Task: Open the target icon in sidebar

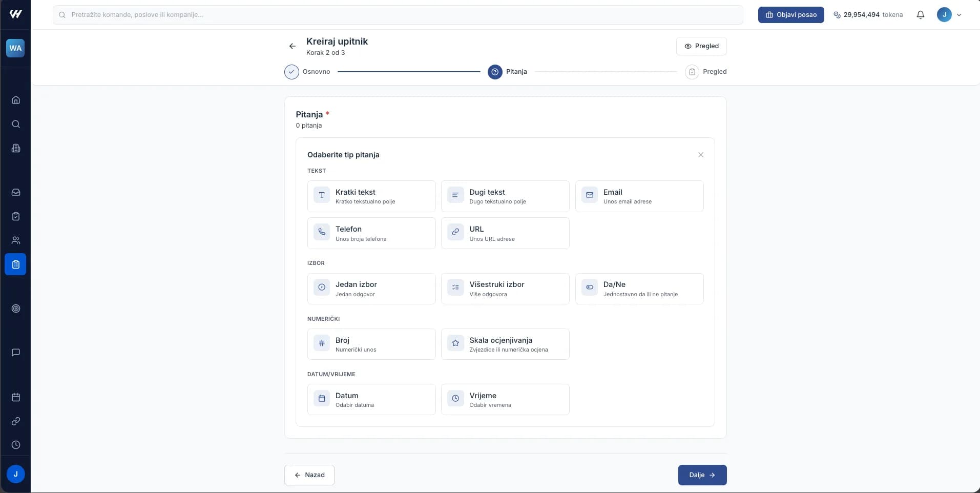Action: click(x=16, y=309)
